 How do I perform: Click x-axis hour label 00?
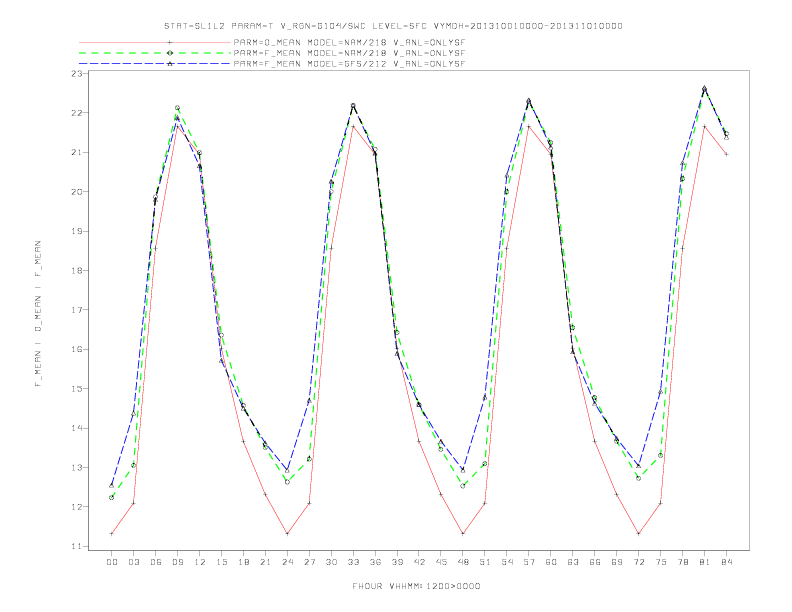coord(112,562)
